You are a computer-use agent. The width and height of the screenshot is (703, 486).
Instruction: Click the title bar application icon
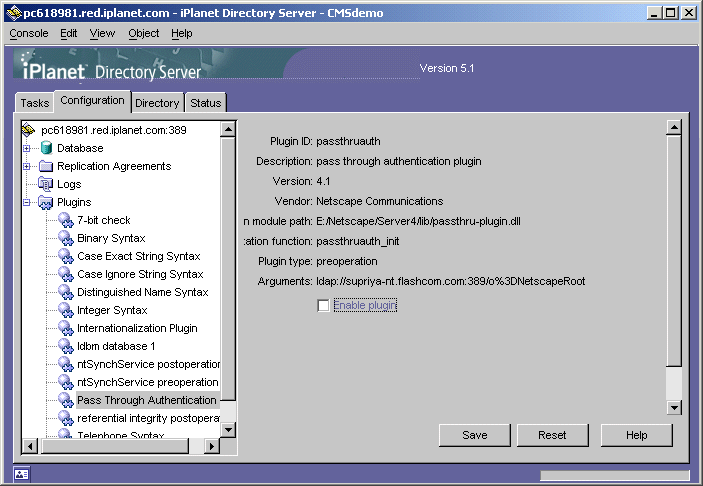(14, 13)
